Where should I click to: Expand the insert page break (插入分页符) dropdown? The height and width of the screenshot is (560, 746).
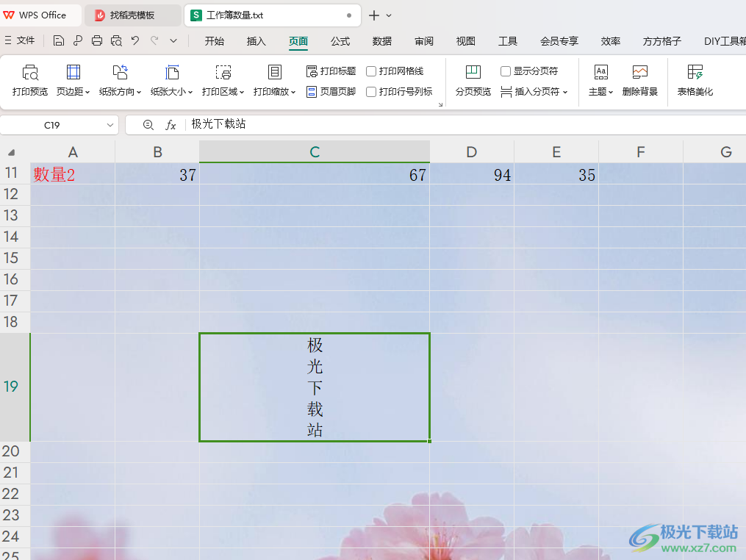[565, 93]
